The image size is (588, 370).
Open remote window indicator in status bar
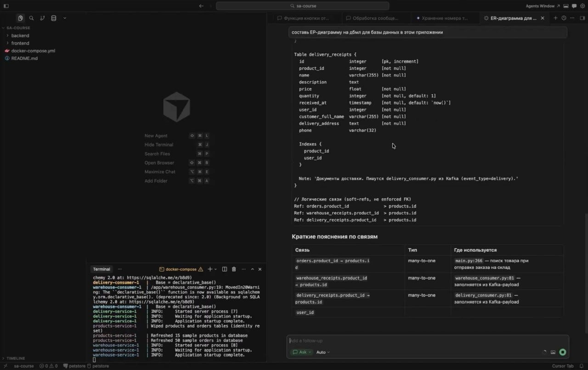coord(5,366)
